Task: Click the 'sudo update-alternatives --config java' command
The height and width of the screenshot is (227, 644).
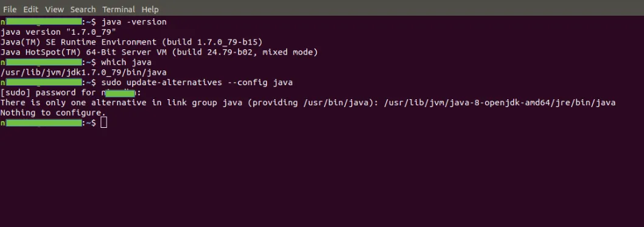Action: coord(197,83)
